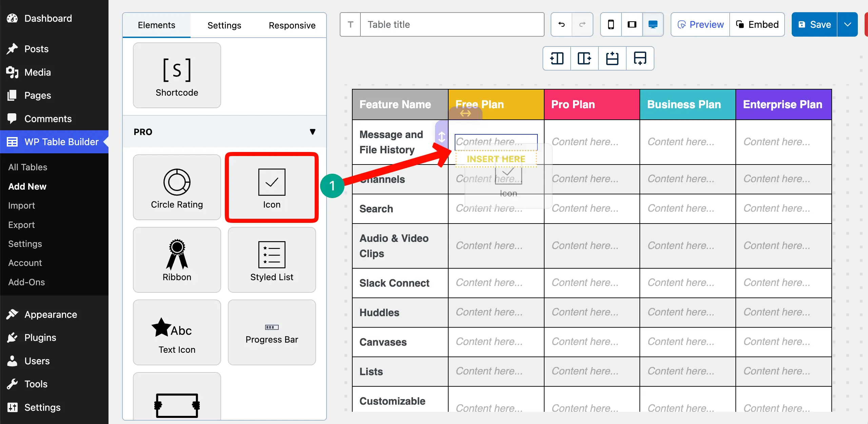The height and width of the screenshot is (424, 868).
Task: Toggle mobile preview mode
Action: [611, 24]
